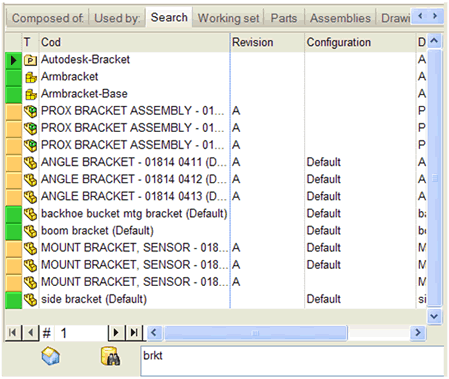Click Default configuration of boom bracket

point(323,231)
